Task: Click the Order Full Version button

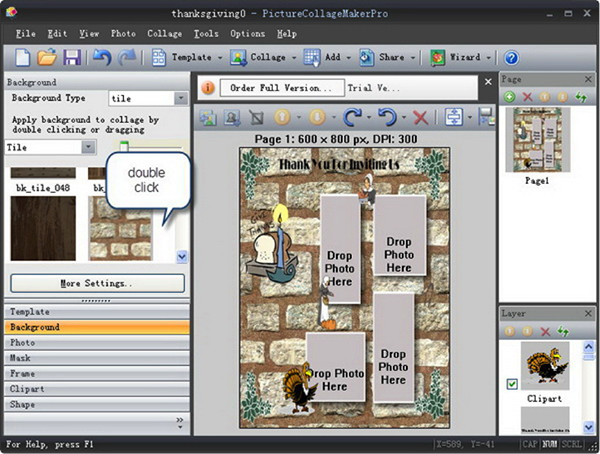Action: tap(282, 88)
